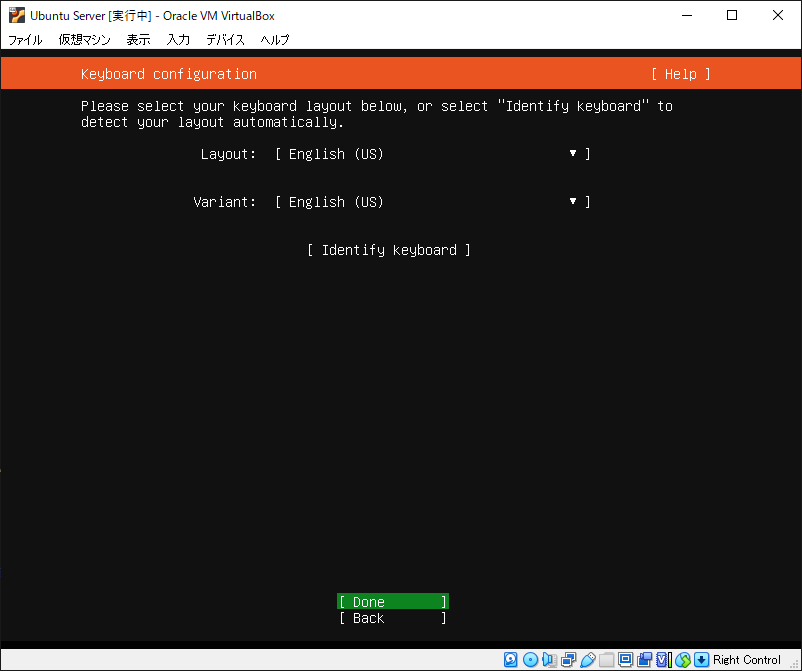Click the host key arrow icon
This screenshot has height=671, width=802.
point(702,660)
